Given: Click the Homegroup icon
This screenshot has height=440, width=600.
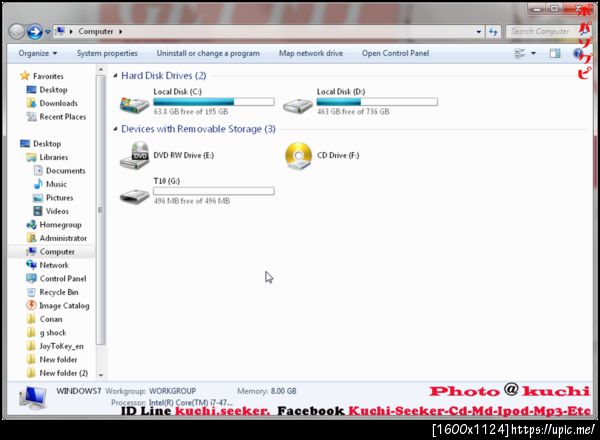Looking at the screenshot, I should pos(31,225).
